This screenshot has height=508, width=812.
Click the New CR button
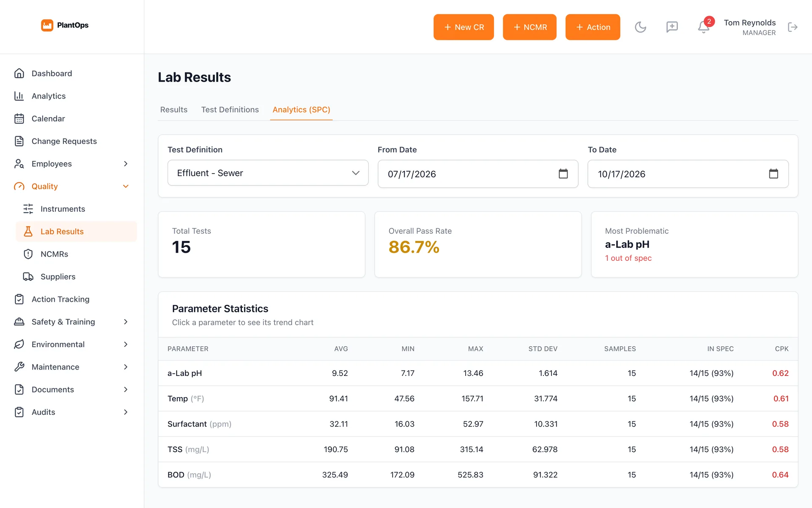[x=464, y=27]
